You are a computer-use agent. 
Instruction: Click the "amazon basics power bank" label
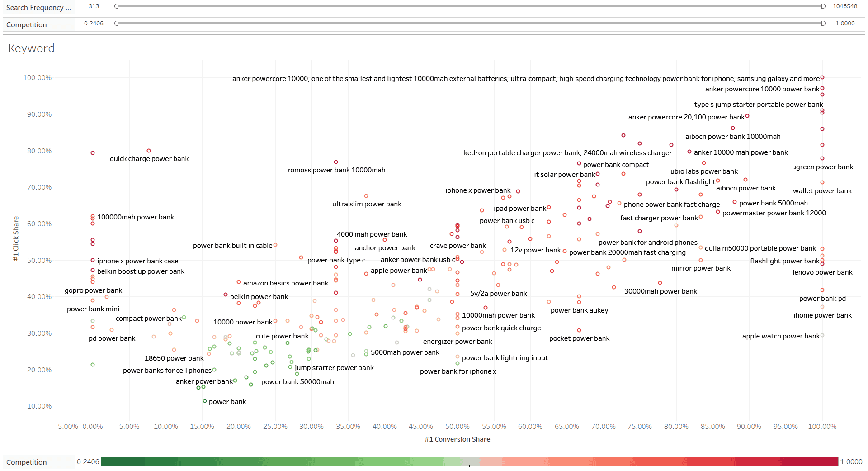[x=286, y=283]
